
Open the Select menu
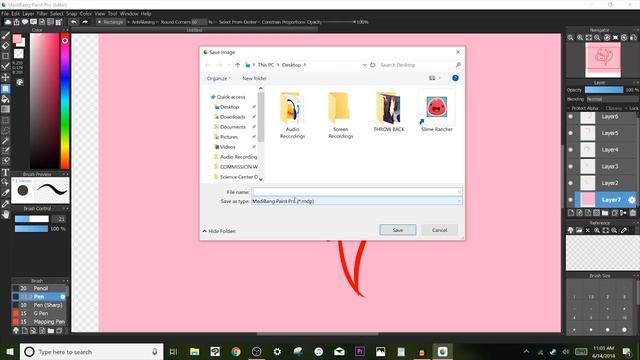(x=57, y=13)
